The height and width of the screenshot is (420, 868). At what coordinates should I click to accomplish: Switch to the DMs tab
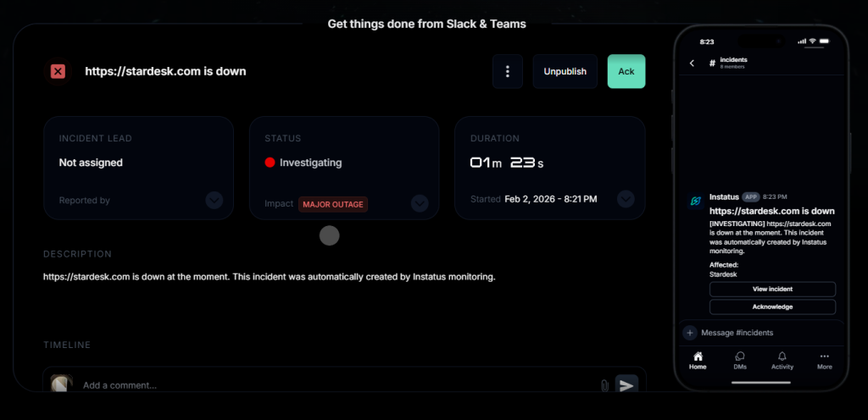[x=740, y=361]
